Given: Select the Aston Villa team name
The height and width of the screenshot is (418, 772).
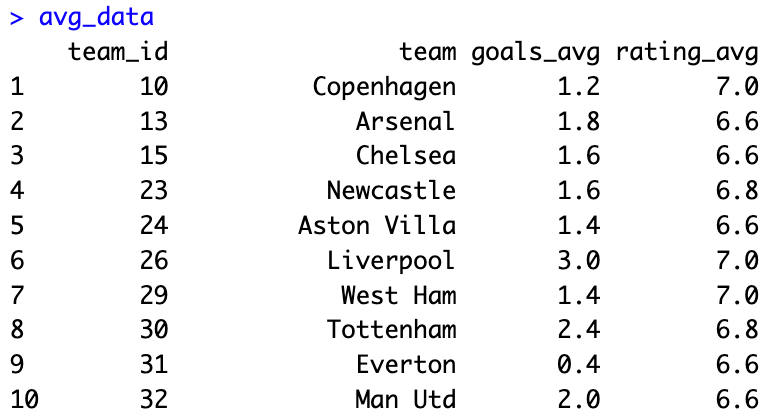Looking at the screenshot, I should click(377, 226).
